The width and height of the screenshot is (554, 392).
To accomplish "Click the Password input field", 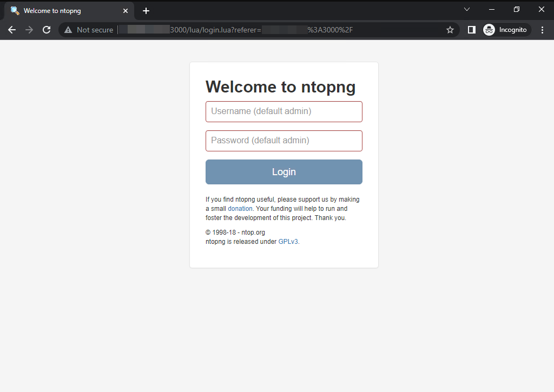I will [x=283, y=141].
